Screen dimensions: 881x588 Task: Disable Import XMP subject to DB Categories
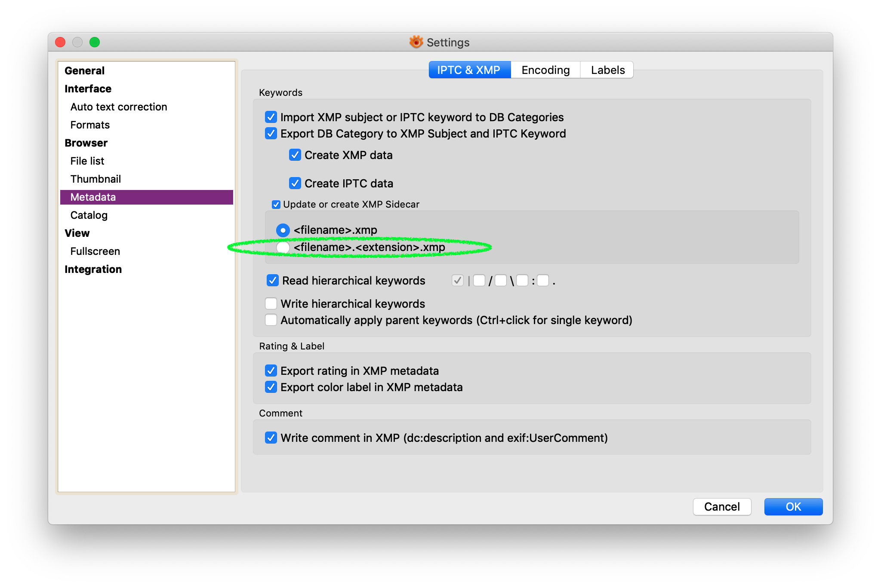(271, 117)
